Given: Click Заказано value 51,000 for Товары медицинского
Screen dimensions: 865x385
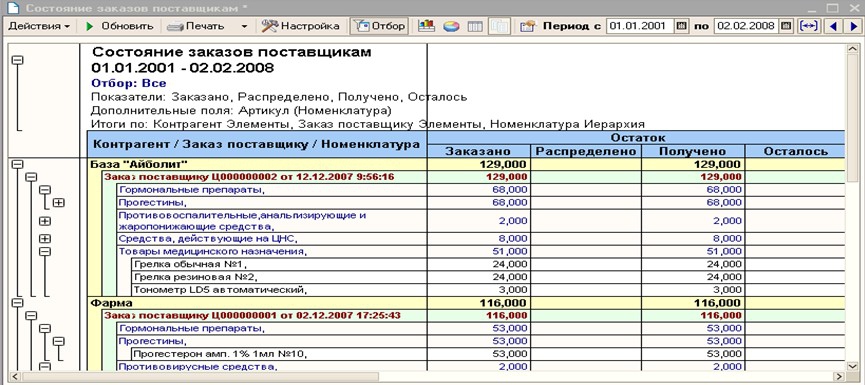Looking at the screenshot, I should [510, 251].
